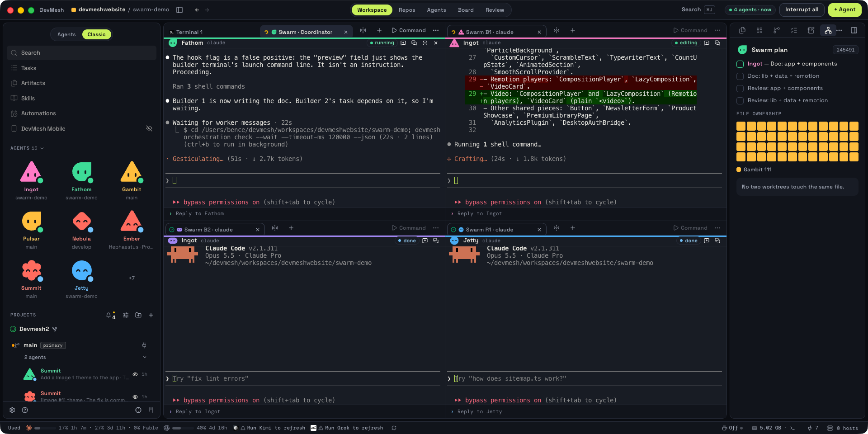Click the sidebar Search field
868x434 pixels.
tap(81, 53)
